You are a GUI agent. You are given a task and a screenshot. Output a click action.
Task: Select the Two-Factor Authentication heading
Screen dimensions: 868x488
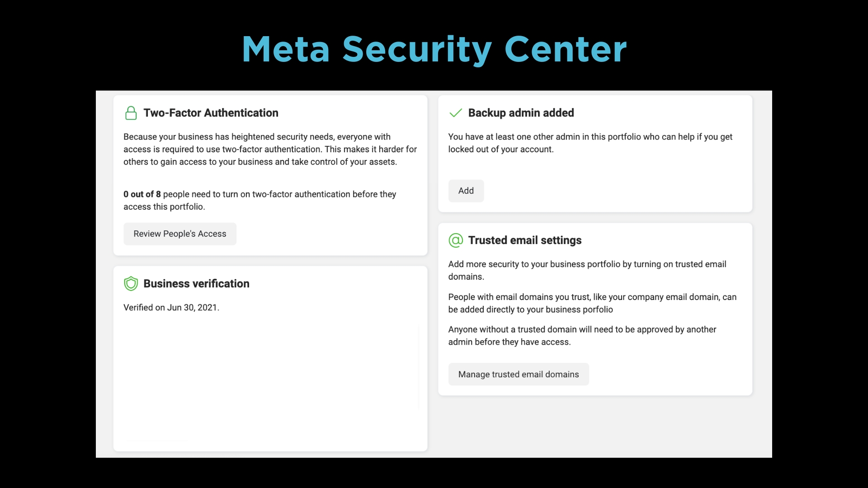point(211,113)
